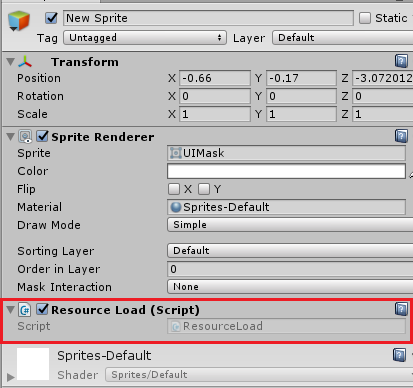
Task: Open the Mask Interaction dropdown
Action: (x=290, y=287)
